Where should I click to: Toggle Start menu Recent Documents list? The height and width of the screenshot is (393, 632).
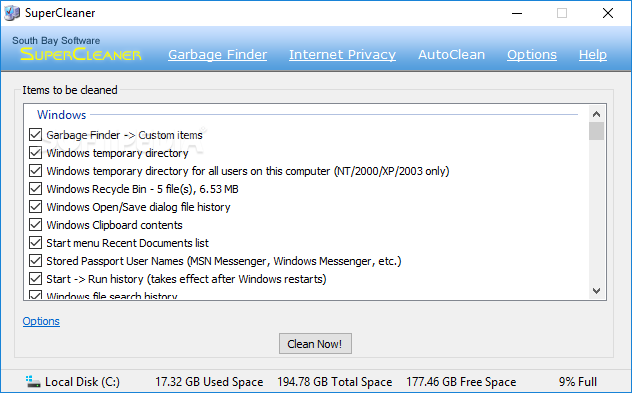(x=35, y=243)
